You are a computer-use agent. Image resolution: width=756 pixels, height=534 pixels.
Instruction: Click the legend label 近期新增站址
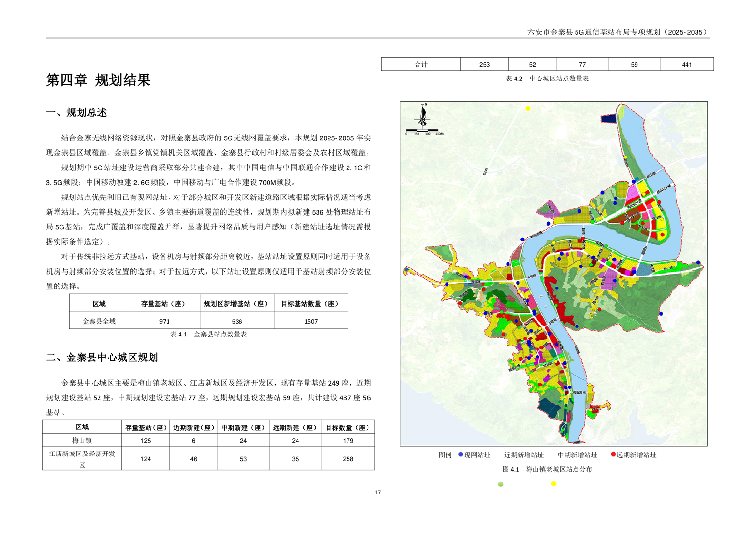524,455
